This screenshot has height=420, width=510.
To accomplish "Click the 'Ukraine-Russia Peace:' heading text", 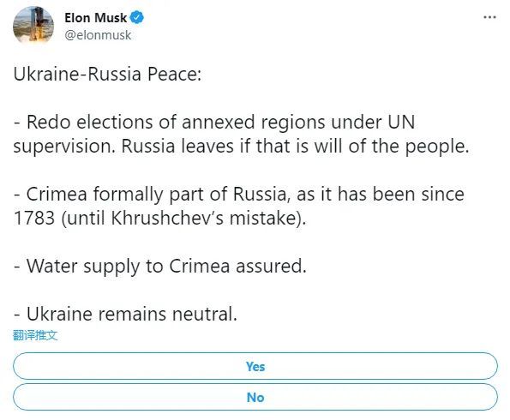I will (x=107, y=75).
